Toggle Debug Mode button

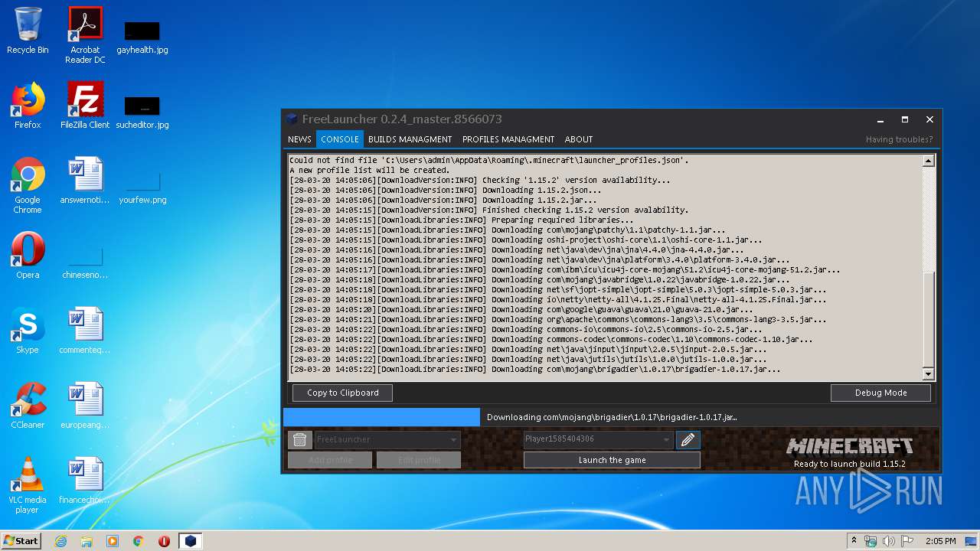coord(880,393)
